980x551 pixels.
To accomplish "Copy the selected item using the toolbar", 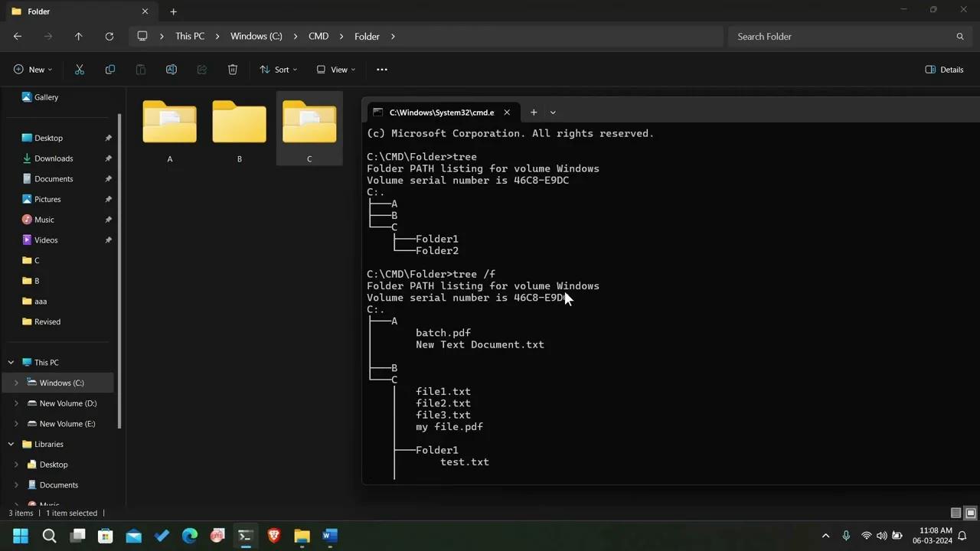I will [x=109, y=70].
